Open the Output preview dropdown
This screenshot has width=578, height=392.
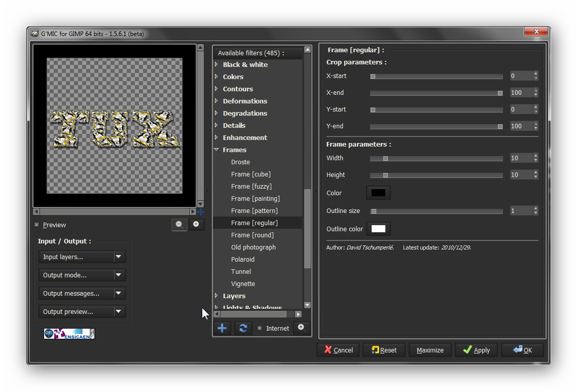pos(82,311)
